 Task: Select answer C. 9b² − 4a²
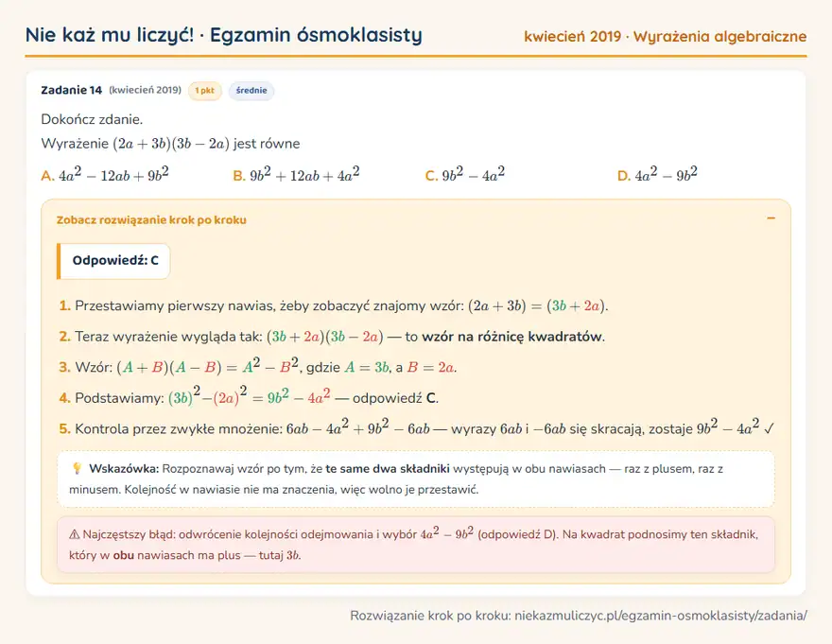(x=465, y=174)
